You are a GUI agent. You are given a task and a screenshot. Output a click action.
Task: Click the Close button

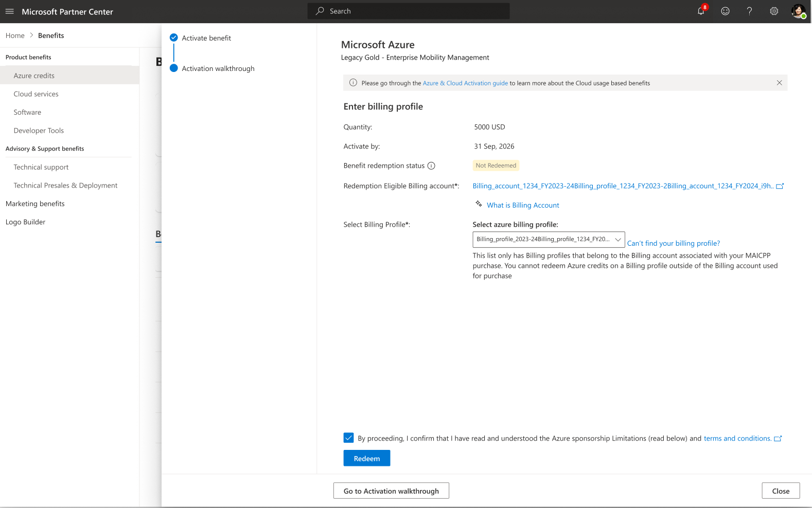(781, 491)
